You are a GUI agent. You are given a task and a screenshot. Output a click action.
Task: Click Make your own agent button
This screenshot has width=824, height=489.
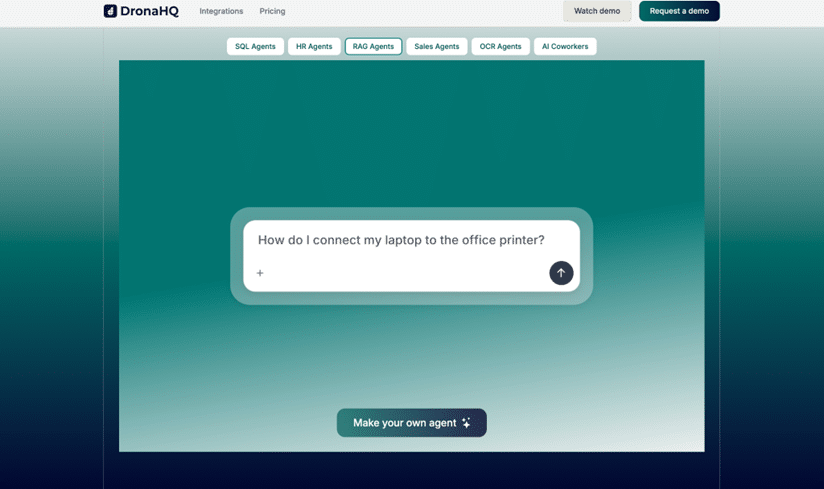click(x=404, y=423)
